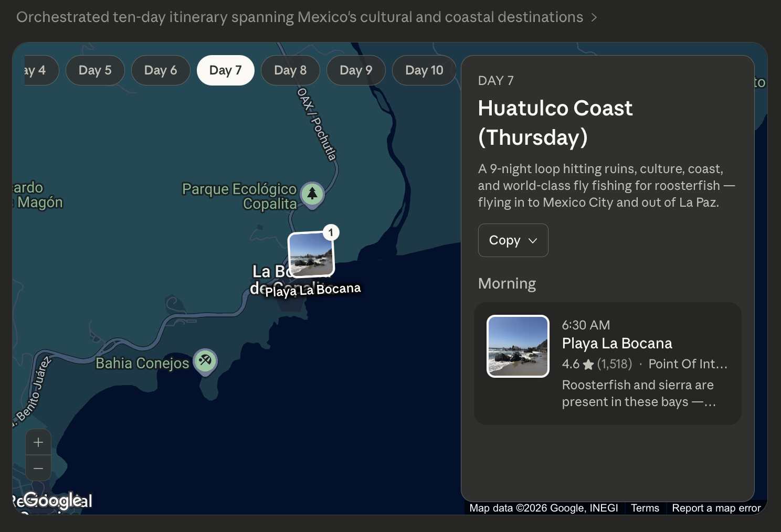781x532 pixels.
Task: Expand the itinerary title chevron
Action: (594, 17)
